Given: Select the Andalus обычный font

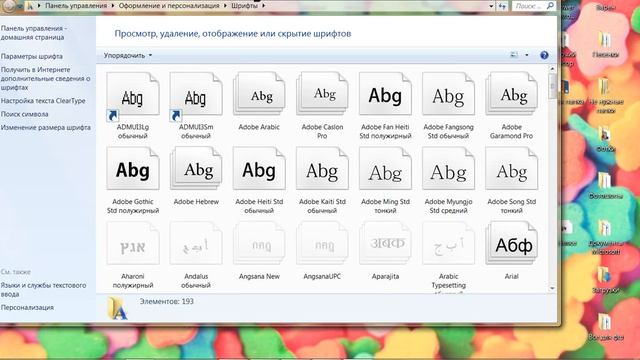Looking at the screenshot, I should click(x=196, y=243).
